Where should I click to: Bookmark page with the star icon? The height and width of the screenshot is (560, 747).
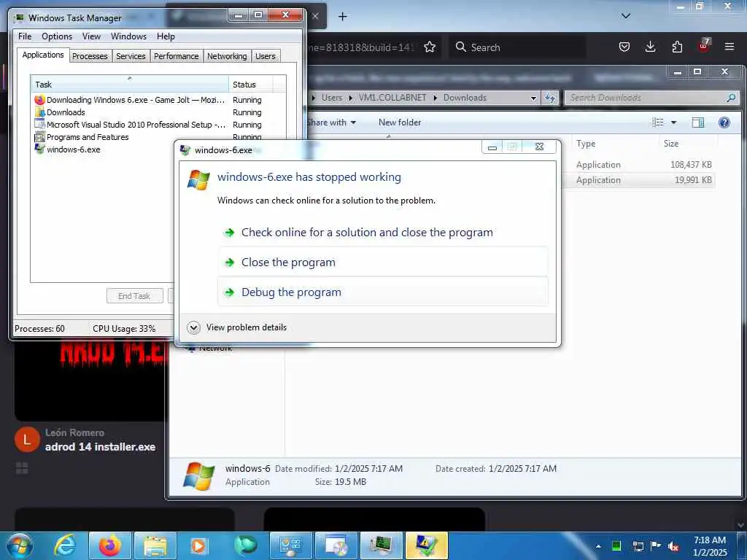pyautogui.click(x=430, y=47)
